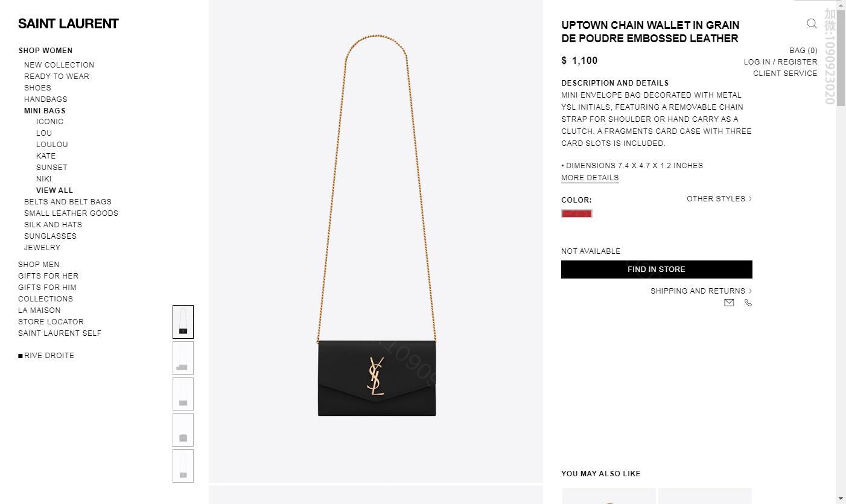Select Loulou under Mini Bags

pyautogui.click(x=52, y=145)
